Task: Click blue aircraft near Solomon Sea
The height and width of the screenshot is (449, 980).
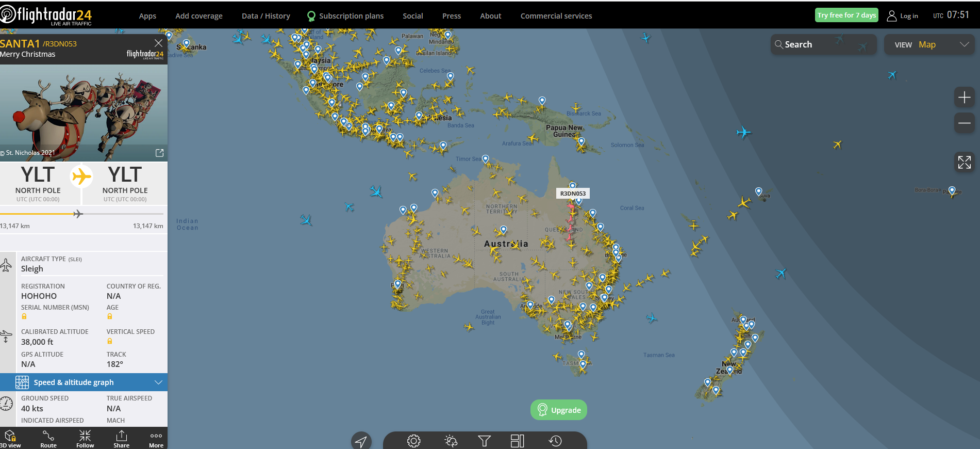Action: pyautogui.click(x=743, y=133)
